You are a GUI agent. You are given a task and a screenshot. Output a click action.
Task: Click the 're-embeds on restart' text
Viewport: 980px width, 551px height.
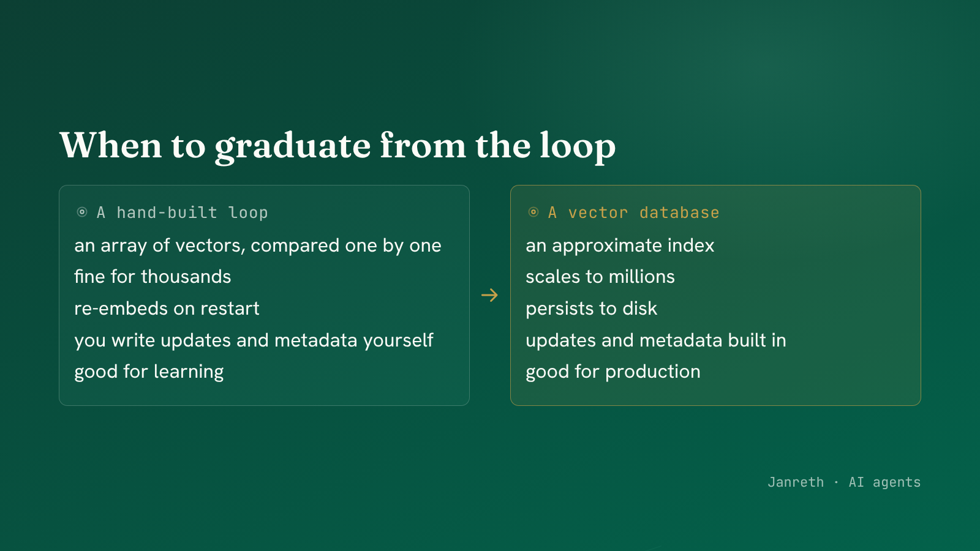click(x=167, y=309)
